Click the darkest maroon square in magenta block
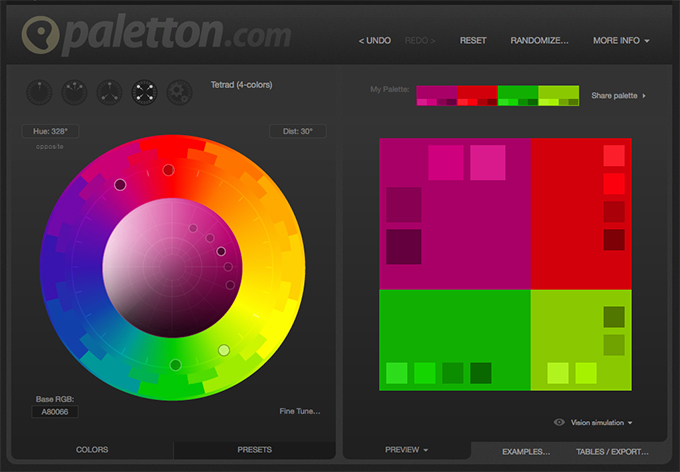 [x=404, y=247]
